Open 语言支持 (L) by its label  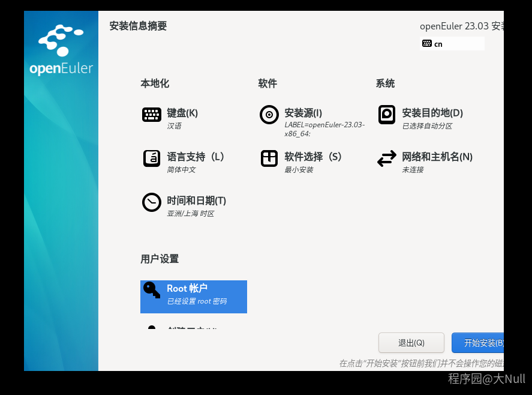196,157
